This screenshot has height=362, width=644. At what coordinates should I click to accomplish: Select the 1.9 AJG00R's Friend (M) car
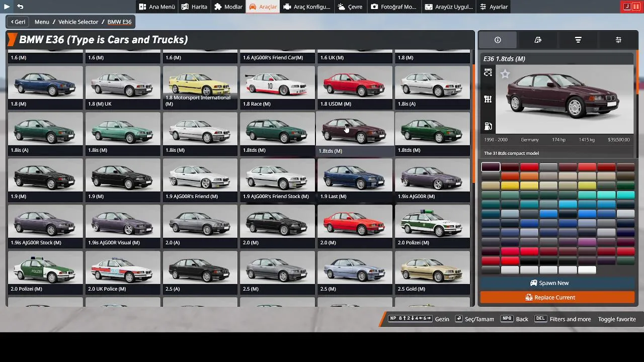(200, 180)
